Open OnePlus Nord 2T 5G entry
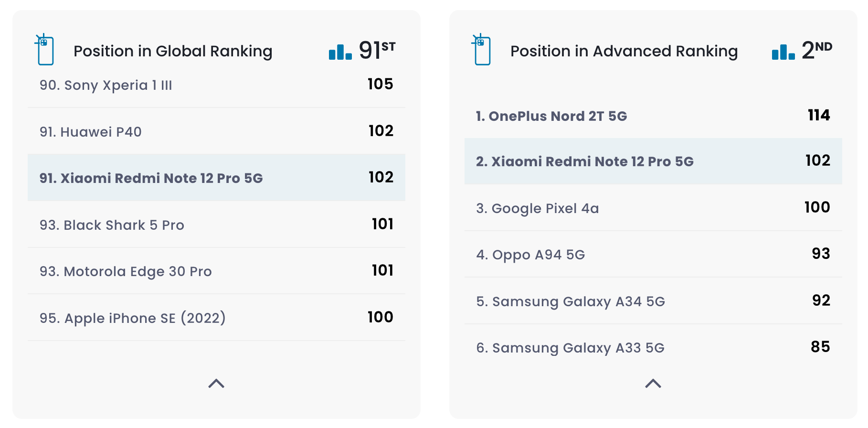 pos(551,116)
